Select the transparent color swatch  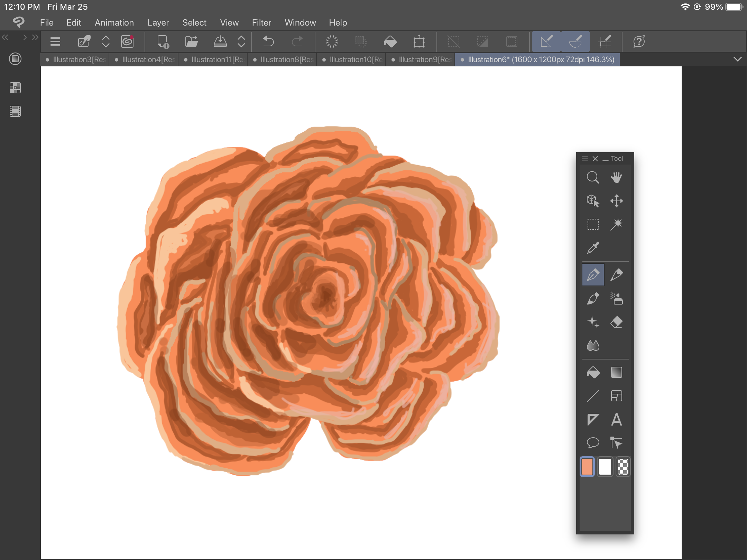(623, 467)
